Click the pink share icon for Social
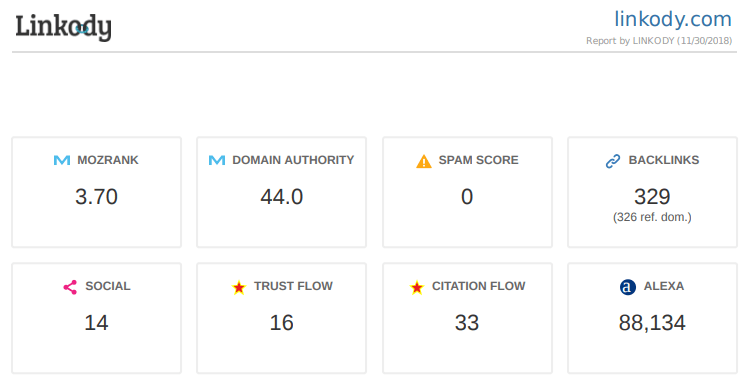 [x=70, y=287]
